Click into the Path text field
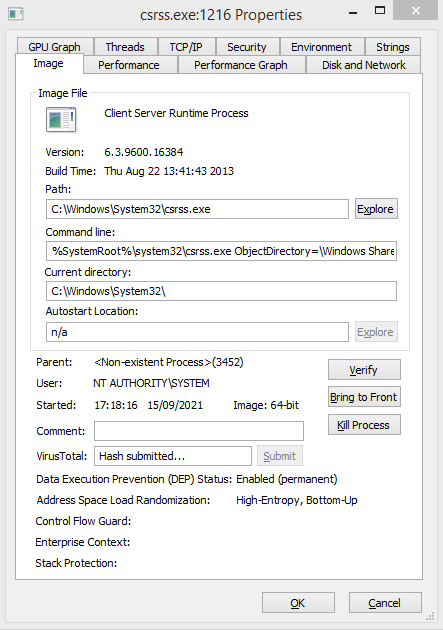 197,209
